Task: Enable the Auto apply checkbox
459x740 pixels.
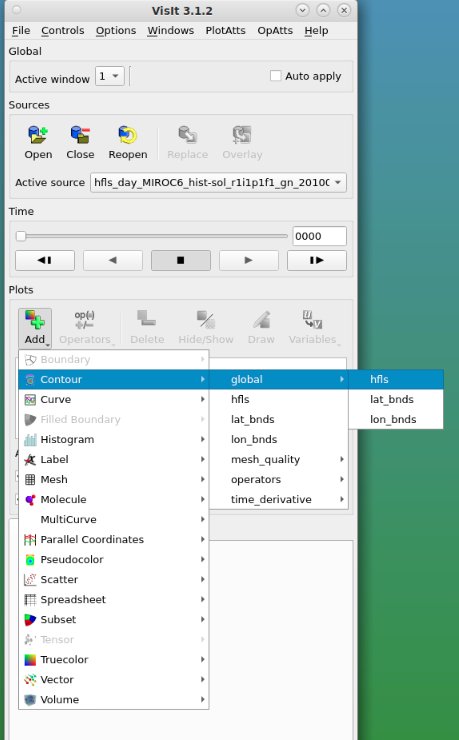Action: point(275,76)
